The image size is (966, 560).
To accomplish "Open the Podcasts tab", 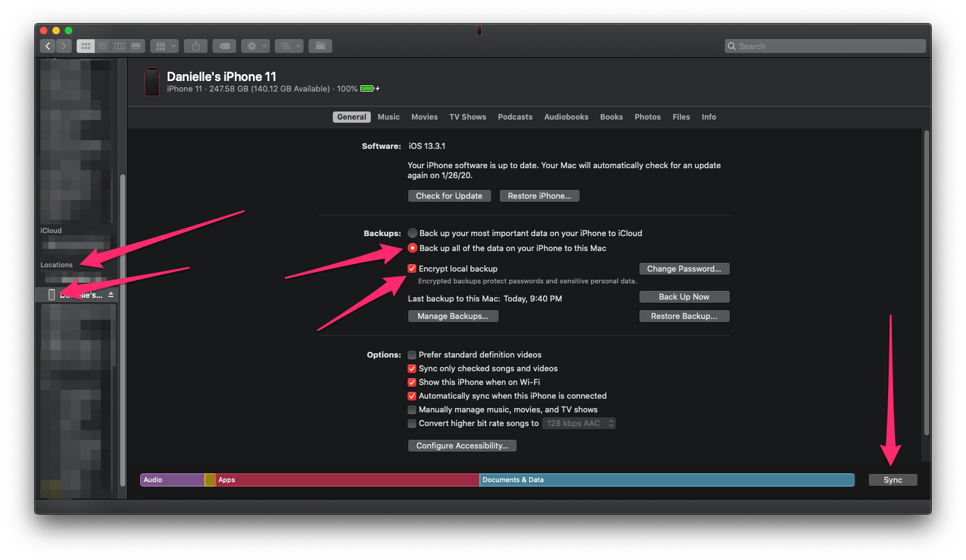I will [x=515, y=117].
